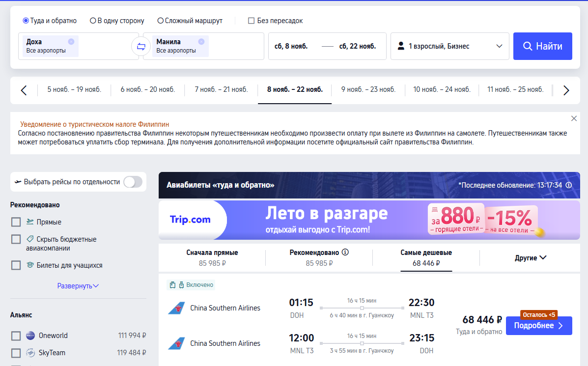Click the tag icon near Скрыть бюджетные

click(x=30, y=239)
